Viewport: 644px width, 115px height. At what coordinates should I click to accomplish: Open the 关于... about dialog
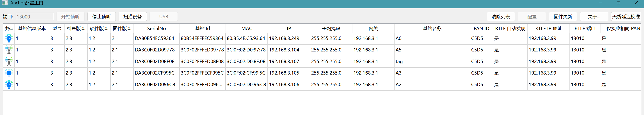pyautogui.click(x=594, y=16)
